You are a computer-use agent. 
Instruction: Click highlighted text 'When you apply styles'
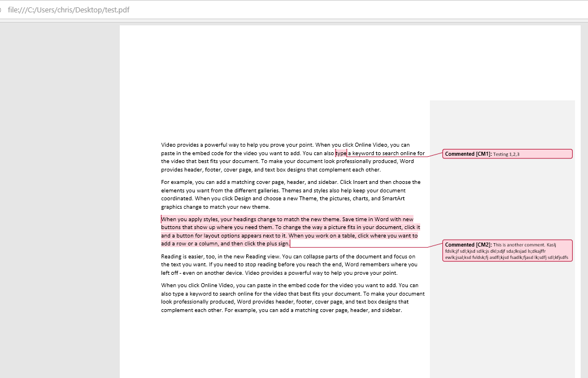pos(190,219)
